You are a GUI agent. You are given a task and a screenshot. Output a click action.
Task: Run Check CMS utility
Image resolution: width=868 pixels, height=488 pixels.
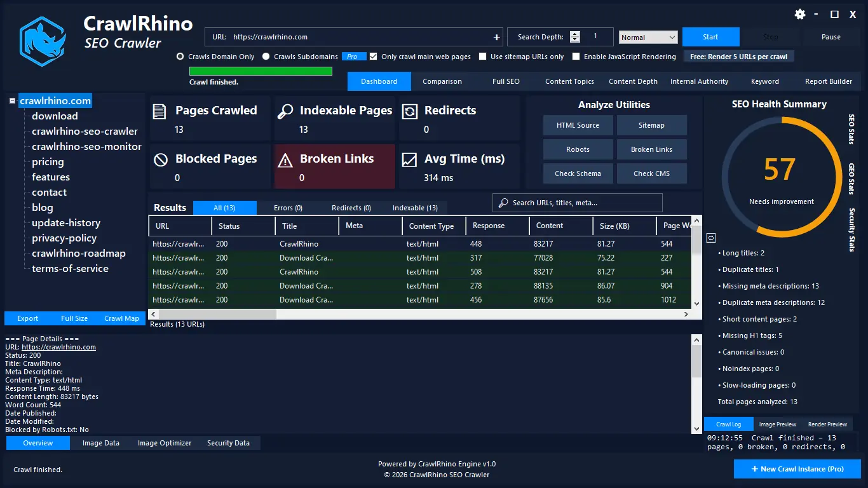click(x=652, y=173)
